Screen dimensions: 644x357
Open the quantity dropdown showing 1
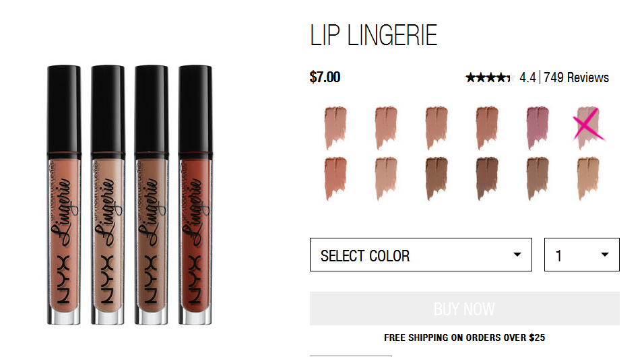pyautogui.click(x=582, y=255)
